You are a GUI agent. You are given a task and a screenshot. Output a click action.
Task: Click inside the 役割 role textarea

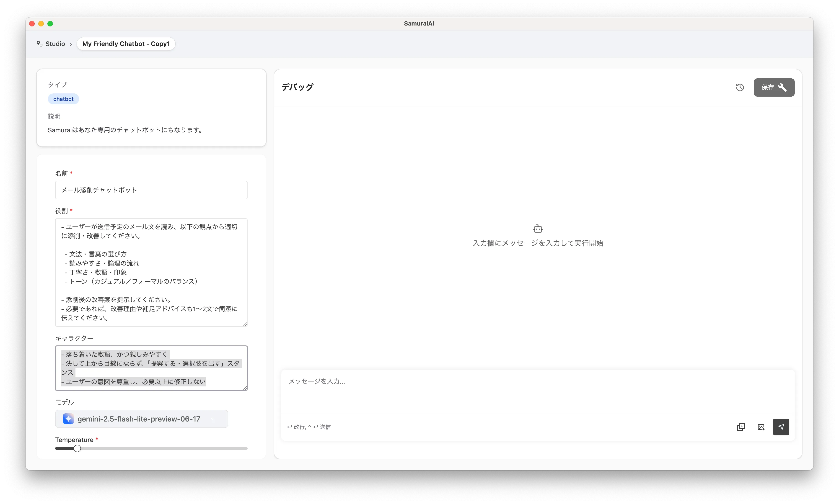[151, 272]
